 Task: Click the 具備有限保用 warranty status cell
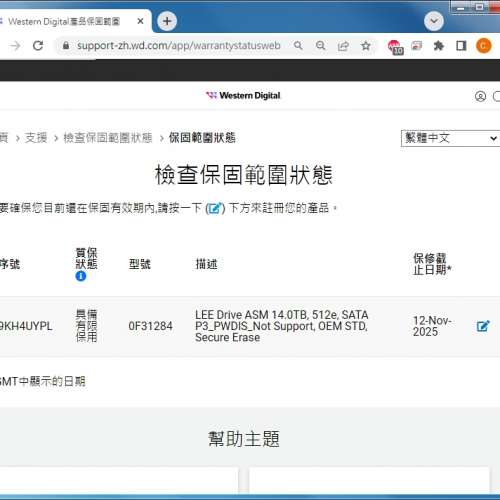[x=86, y=326]
